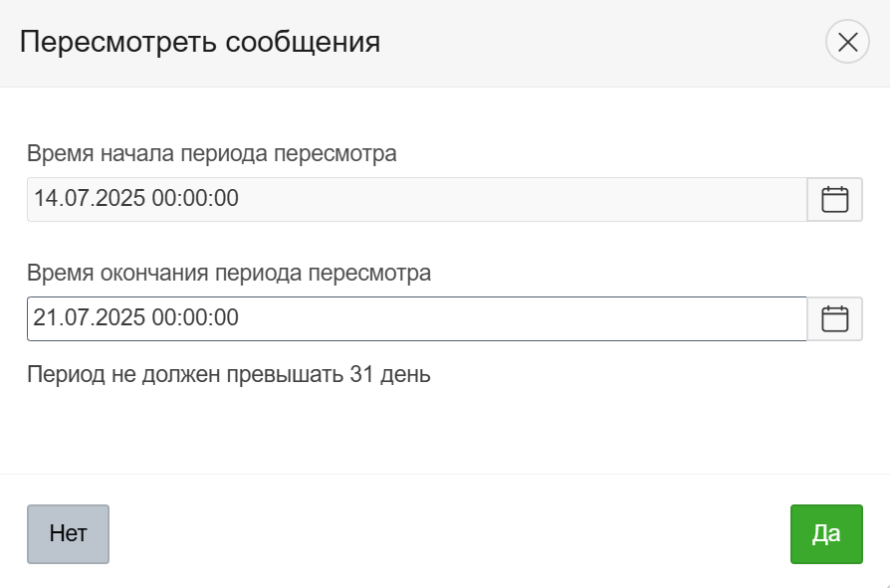The image size is (890, 588).
Task: Click the Пересмотреть сообщения dialog title
Action: tap(200, 43)
